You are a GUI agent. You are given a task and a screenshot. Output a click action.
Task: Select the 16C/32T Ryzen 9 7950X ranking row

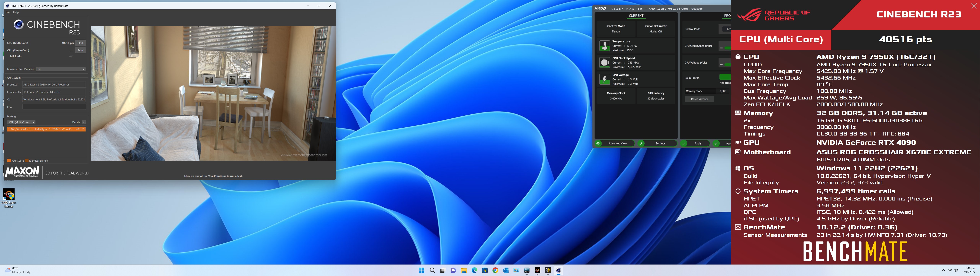[x=46, y=129]
